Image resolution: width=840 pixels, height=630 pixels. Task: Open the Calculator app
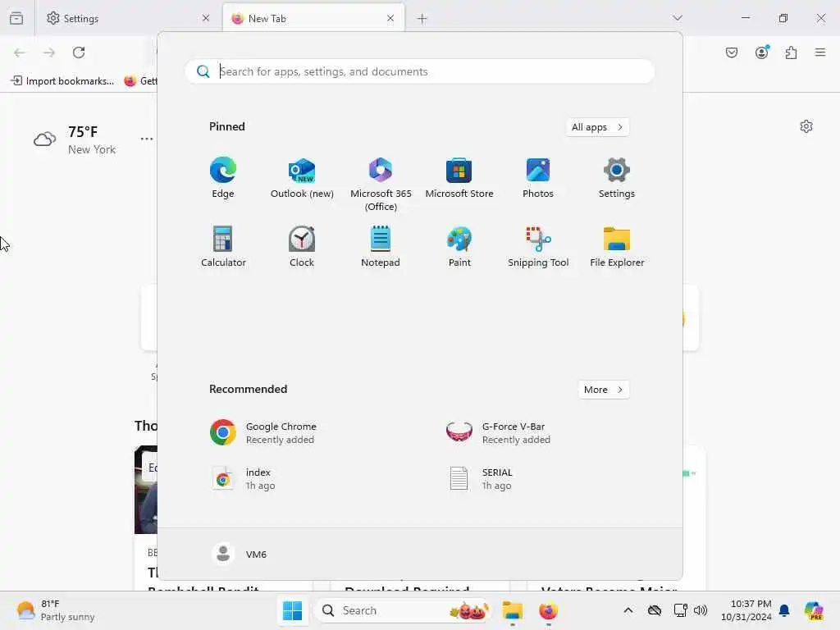point(223,246)
